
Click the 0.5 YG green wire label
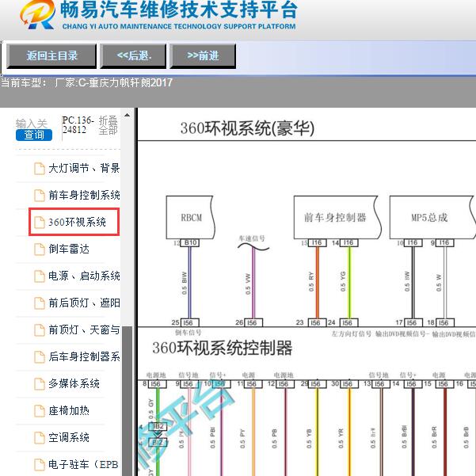point(343,282)
